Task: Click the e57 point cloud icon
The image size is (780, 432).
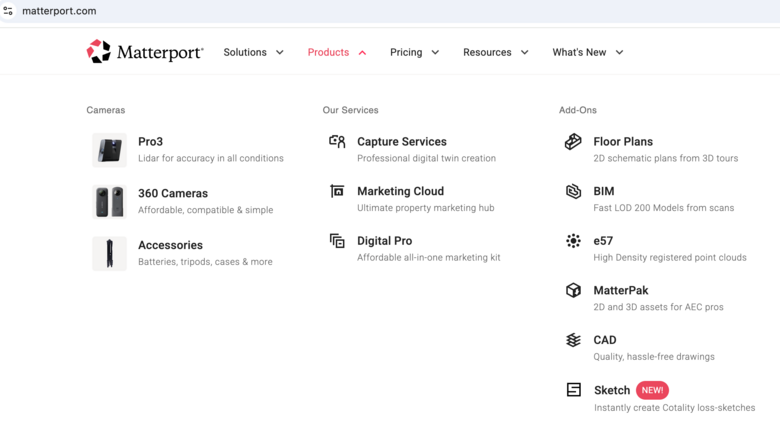Action: point(573,241)
